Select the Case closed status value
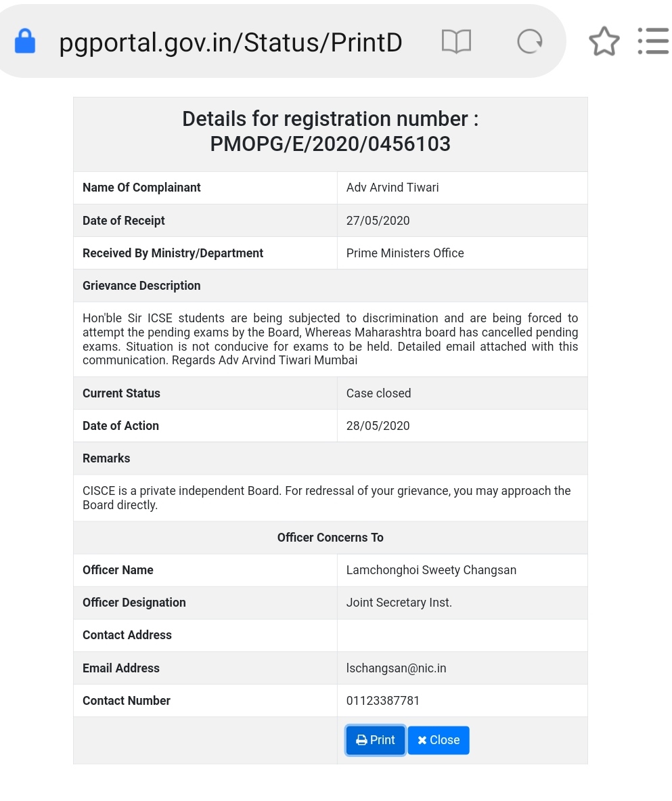Viewport: 672px width, 801px height. point(378,393)
